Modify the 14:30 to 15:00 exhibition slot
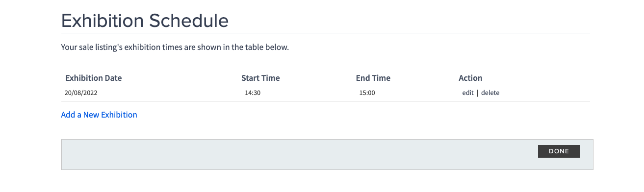This screenshot has height=192, width=644. click(467, 93)
